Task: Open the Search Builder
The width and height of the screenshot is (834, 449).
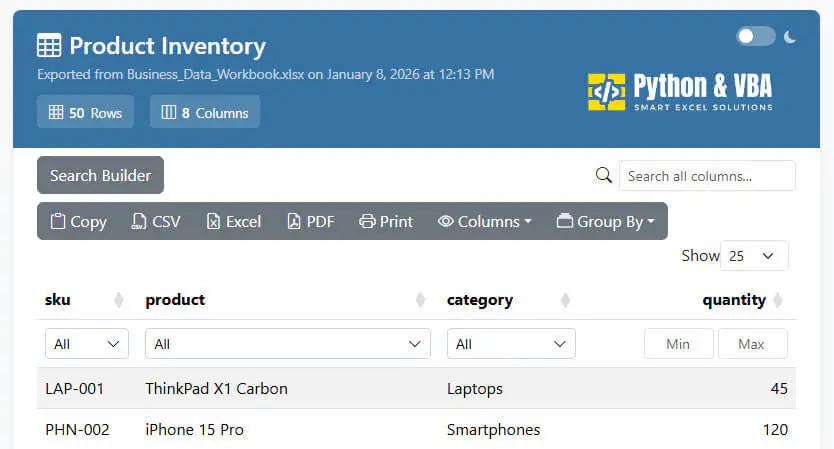Action: (100, 176)
